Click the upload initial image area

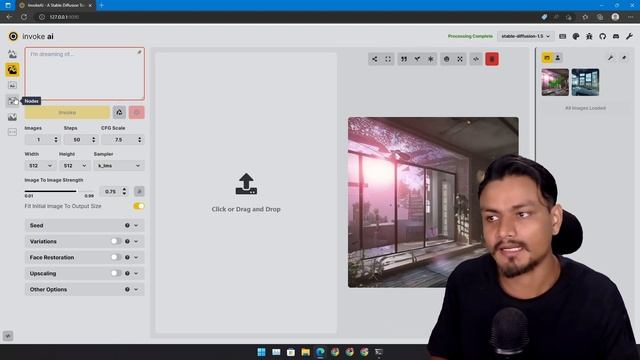(x=246, y=193)
